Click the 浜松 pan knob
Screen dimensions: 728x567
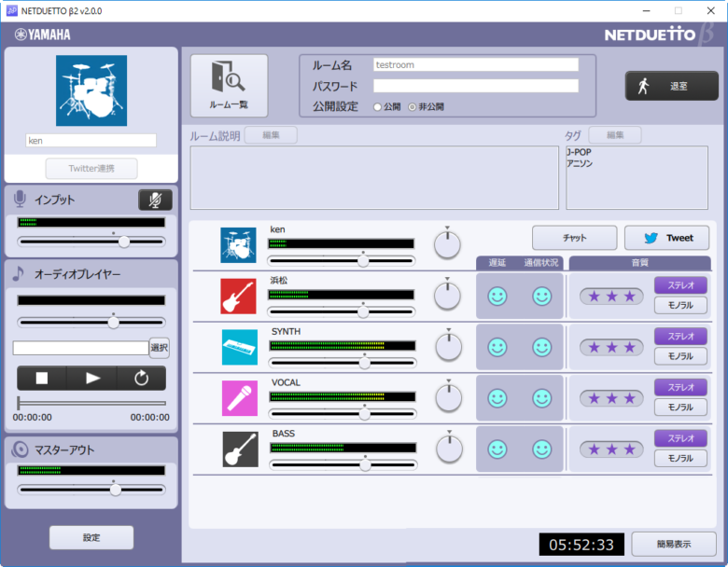pyautogui.click(x=447, y=295)
